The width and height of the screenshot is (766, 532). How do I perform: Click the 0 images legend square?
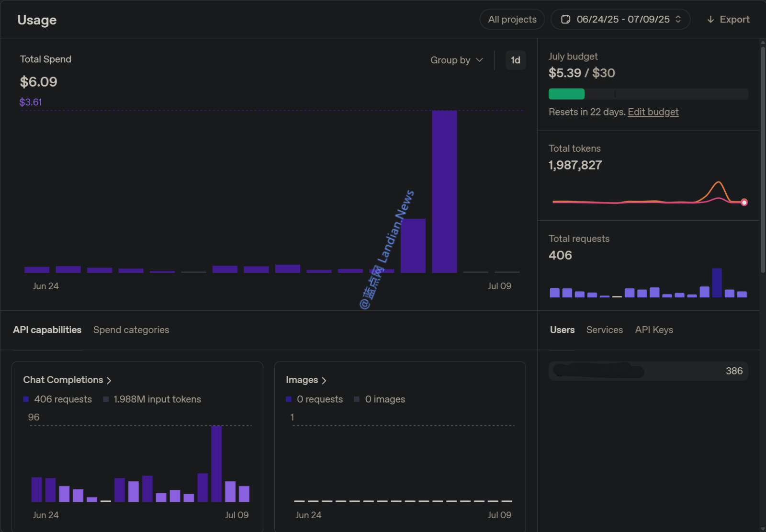click(x=357, y=399)
